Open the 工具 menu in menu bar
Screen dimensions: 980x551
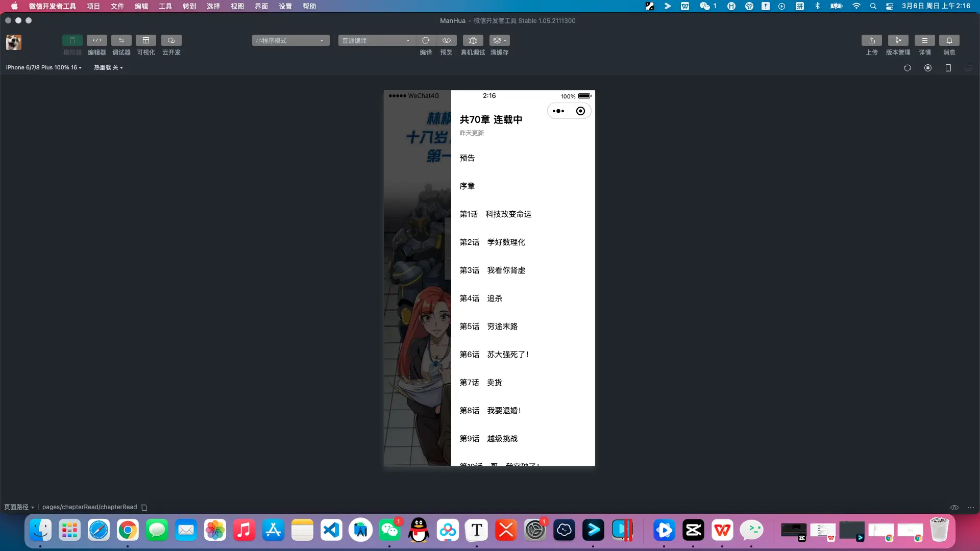(x=164, y=6)
